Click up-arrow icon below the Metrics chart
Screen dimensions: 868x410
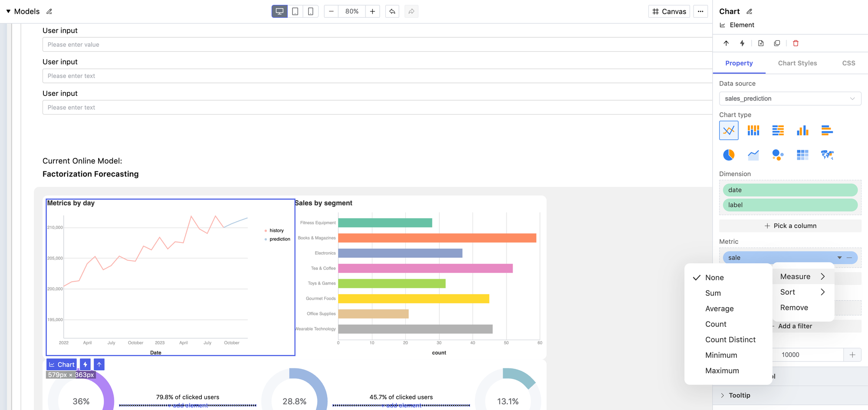click(x=99, y=364)
